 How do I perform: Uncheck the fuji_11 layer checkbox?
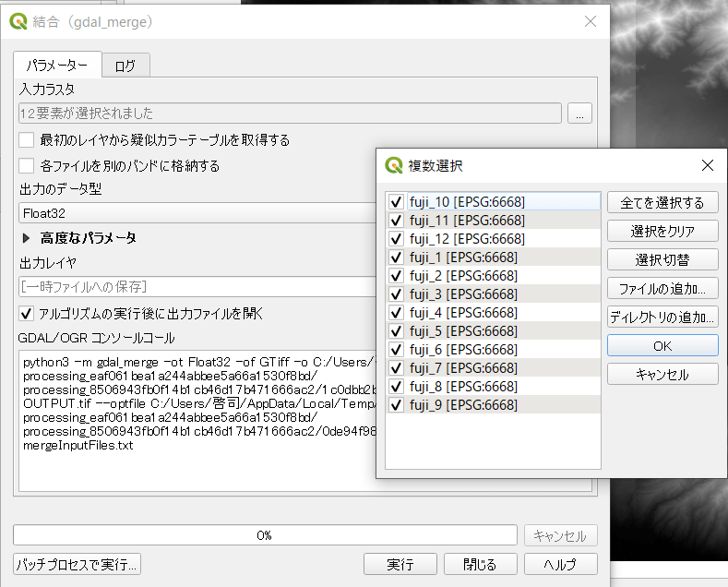pos(396,220)
